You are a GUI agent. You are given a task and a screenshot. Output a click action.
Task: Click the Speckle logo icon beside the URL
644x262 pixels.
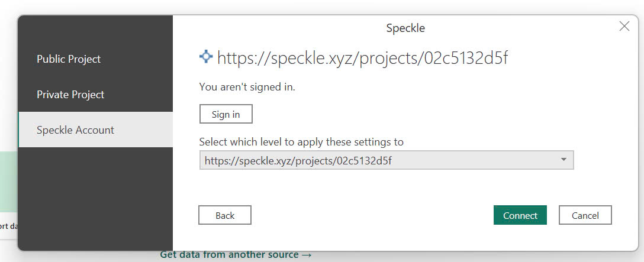tap(206, 57)
